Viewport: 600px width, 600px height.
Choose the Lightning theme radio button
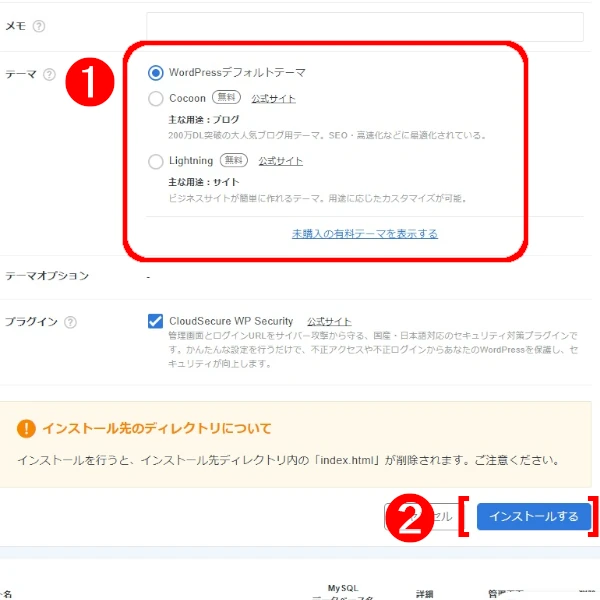coord(156,161)
